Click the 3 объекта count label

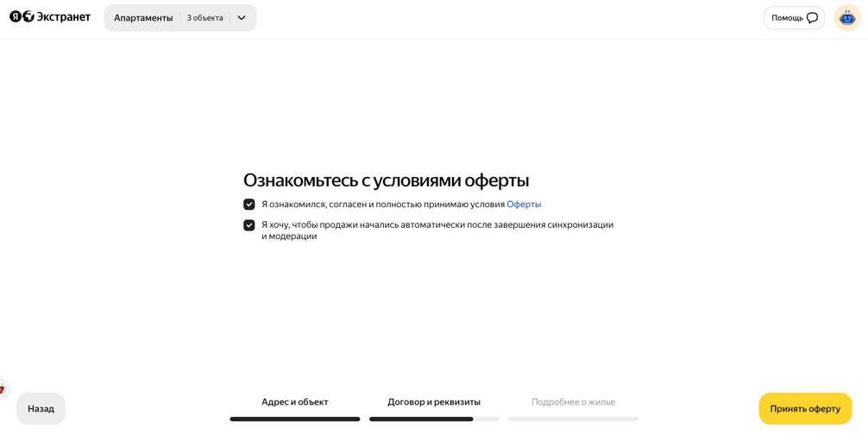click(x=204, y=18)
